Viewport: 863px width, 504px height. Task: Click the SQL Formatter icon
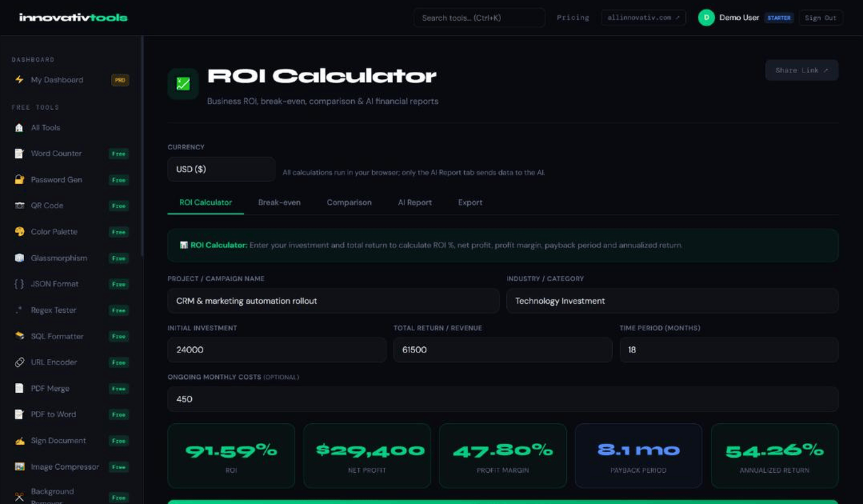pos(19,336)
